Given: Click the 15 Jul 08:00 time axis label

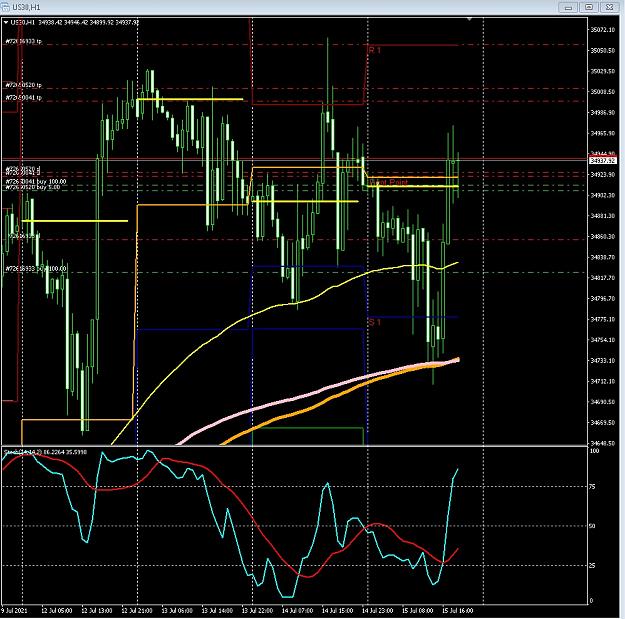Looking at the screenshot, I should 418,610.
